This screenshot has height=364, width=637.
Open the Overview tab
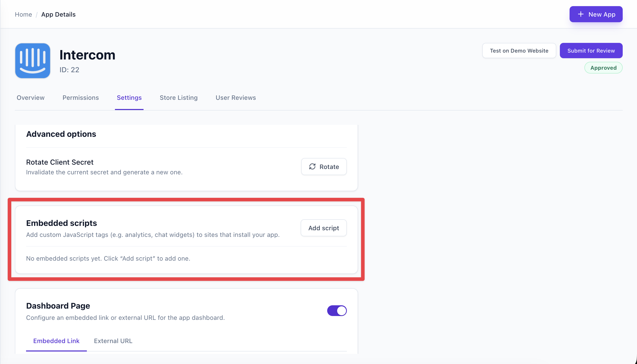(x=31, y=98)
